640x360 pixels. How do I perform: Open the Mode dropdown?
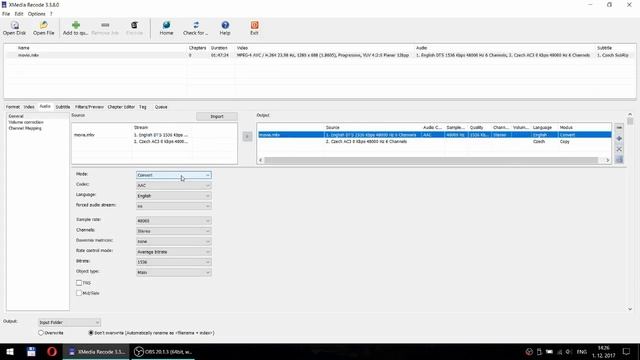173,175
